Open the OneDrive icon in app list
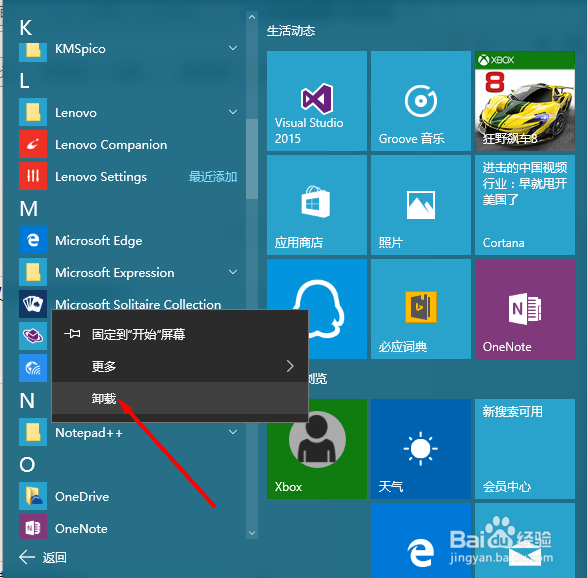 pyautogui.click(x=33, y=496)
